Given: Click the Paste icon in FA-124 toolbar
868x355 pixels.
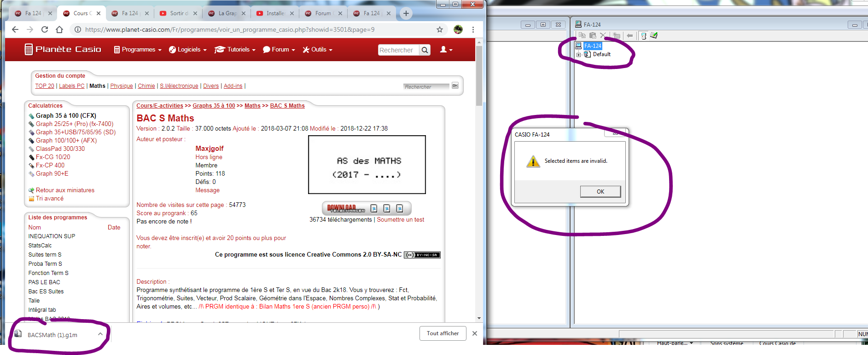Looking at the screenshot, I should pyautogui.click(x=593, y=35).
